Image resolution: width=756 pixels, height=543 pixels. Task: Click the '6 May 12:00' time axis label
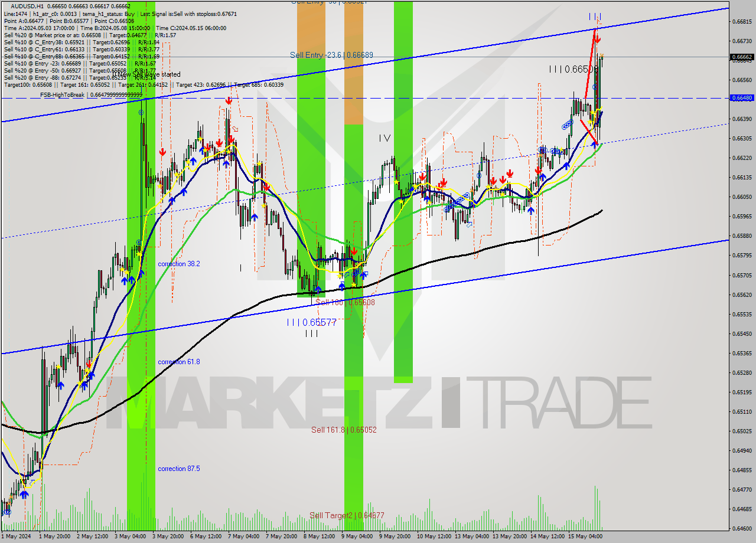[x=207, y=537]
